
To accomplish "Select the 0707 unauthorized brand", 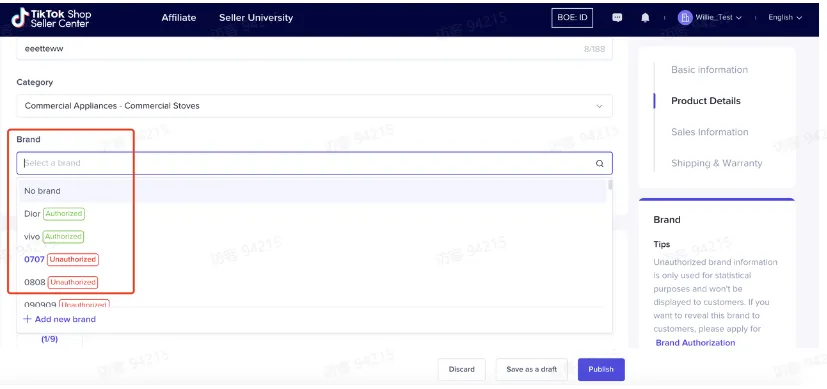I will pos(312,259).
